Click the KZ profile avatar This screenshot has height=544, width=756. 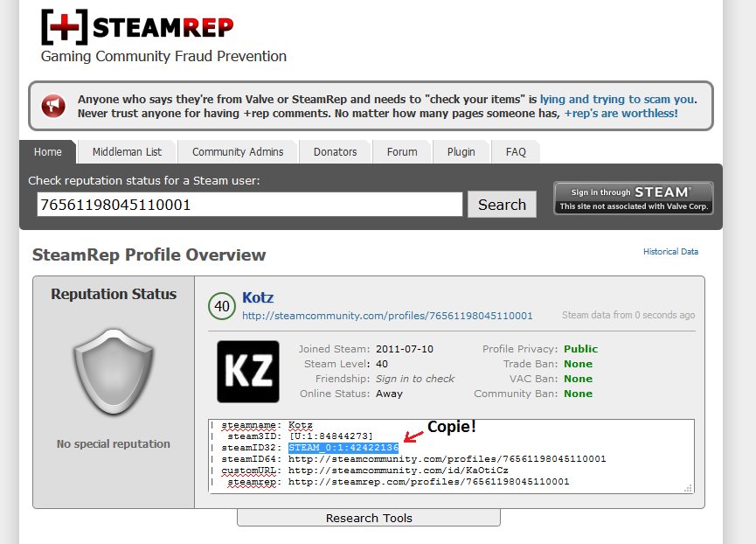tap(248, 372)
